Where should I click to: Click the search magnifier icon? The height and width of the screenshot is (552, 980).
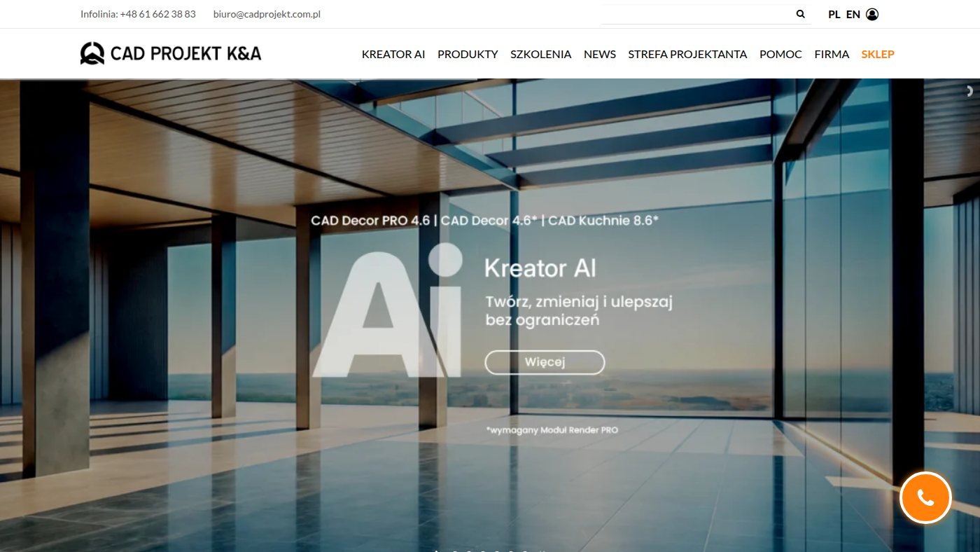[x=801, y=14]
